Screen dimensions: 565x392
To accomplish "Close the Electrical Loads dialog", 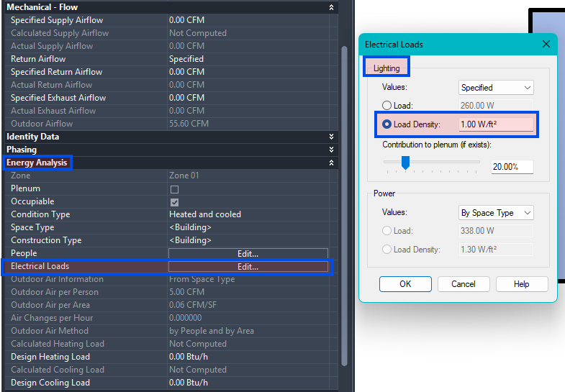I will pyautogui.click(x=546, y=44).
